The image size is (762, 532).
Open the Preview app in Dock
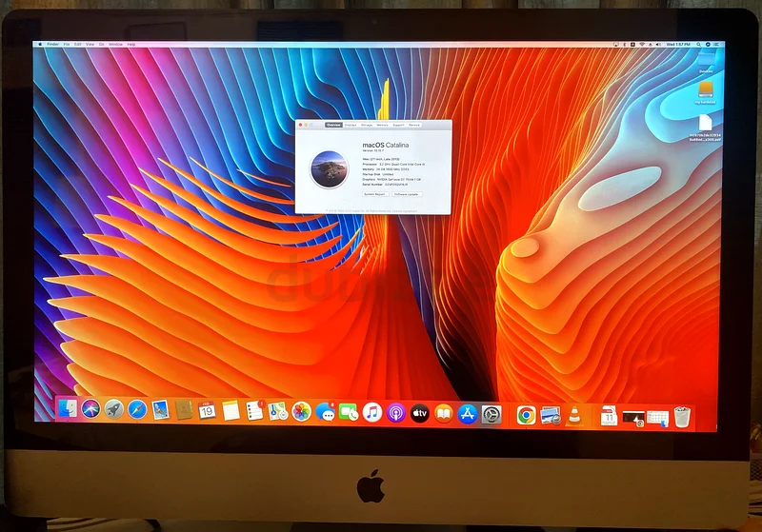pos(551,416)
